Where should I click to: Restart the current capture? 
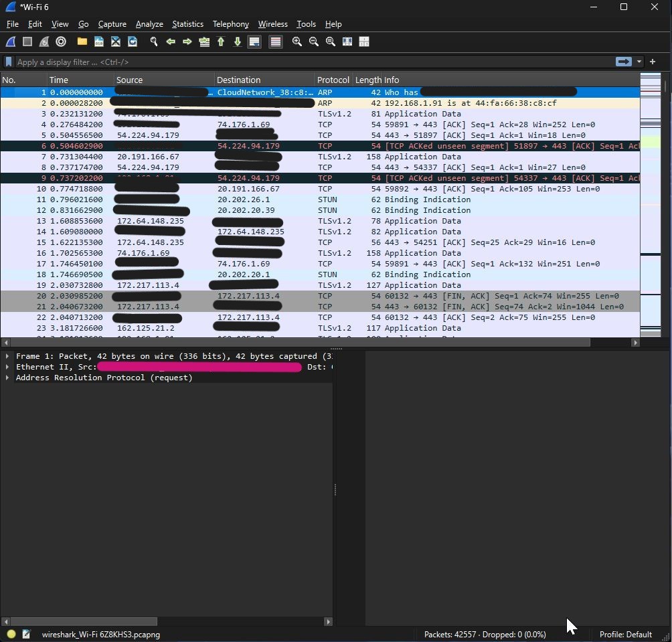[44, 42]
